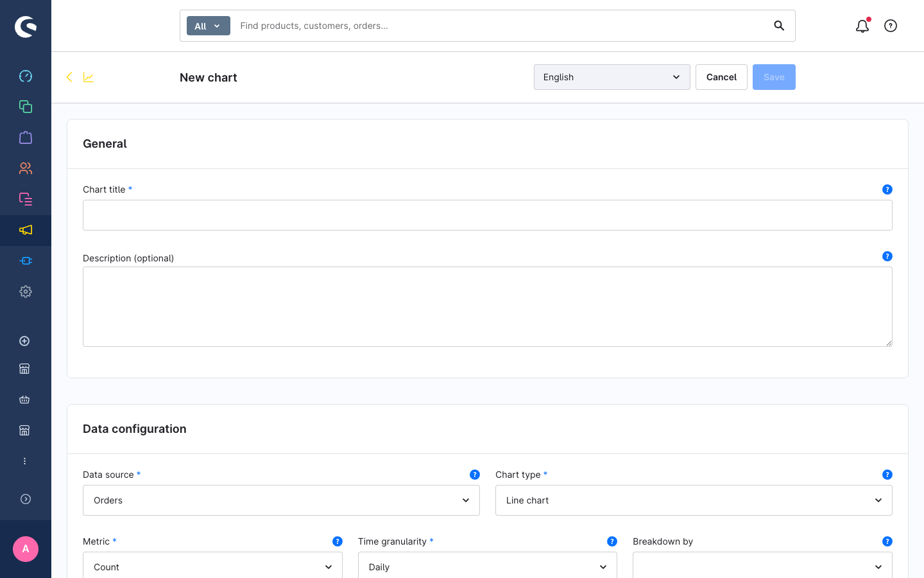This screenshot has width=924, height=578.
Task: Click the Save button
Action: coord(774,77)
